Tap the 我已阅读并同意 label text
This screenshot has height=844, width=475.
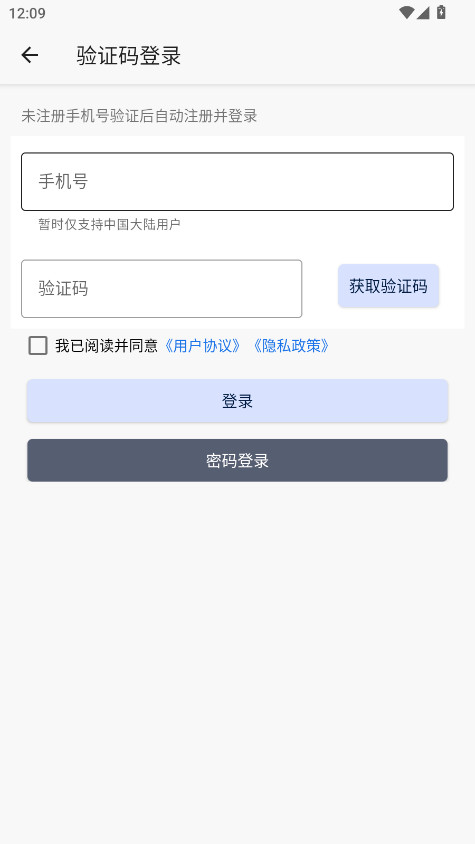[106, 346]
